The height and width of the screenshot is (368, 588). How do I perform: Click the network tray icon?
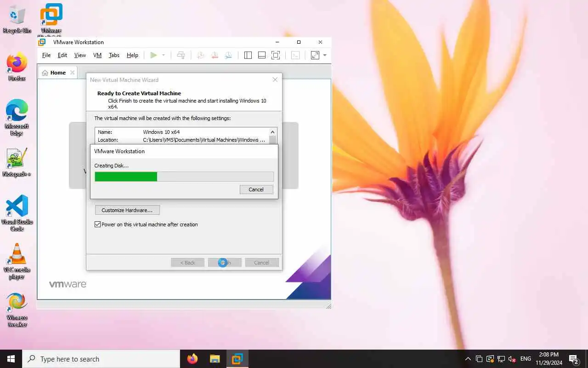501,359
